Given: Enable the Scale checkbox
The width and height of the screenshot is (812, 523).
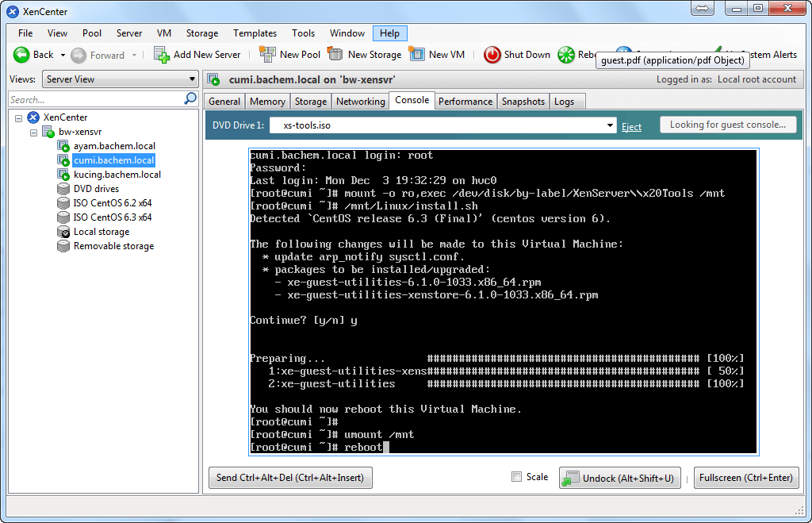Looking at the screenshot, I should [x=516, y=477].
